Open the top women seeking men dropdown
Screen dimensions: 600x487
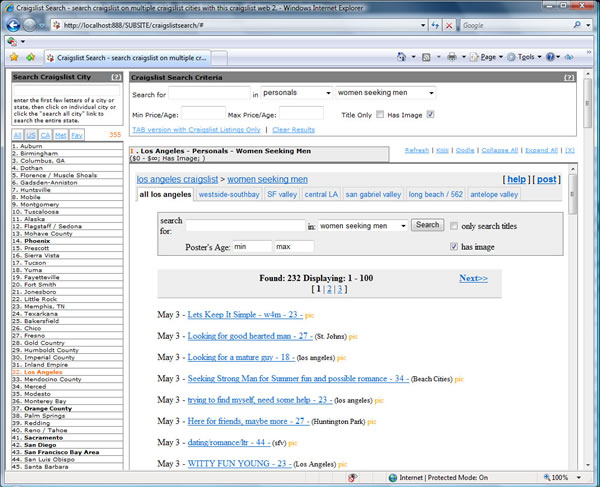point(386,93)
